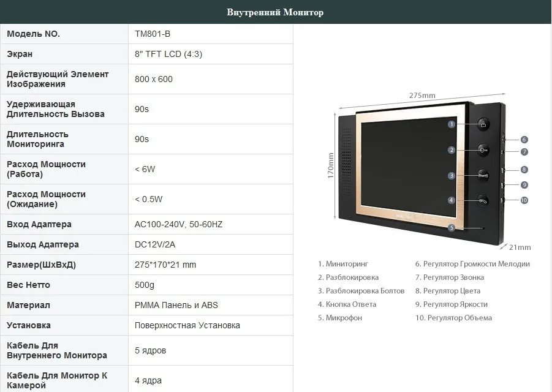Select the '90s' value for call duration
Screen dimensions: 552x392
142,109
